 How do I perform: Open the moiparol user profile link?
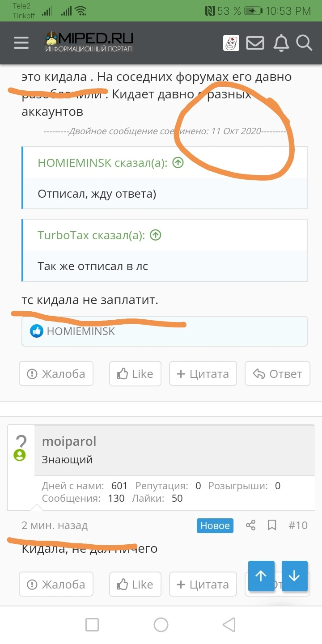click(x=69, y=441)
